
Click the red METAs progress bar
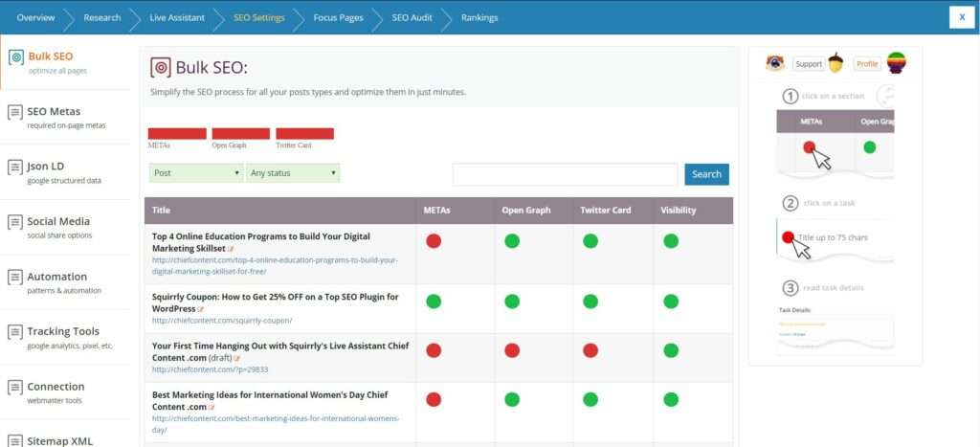(x=177, y=134)
